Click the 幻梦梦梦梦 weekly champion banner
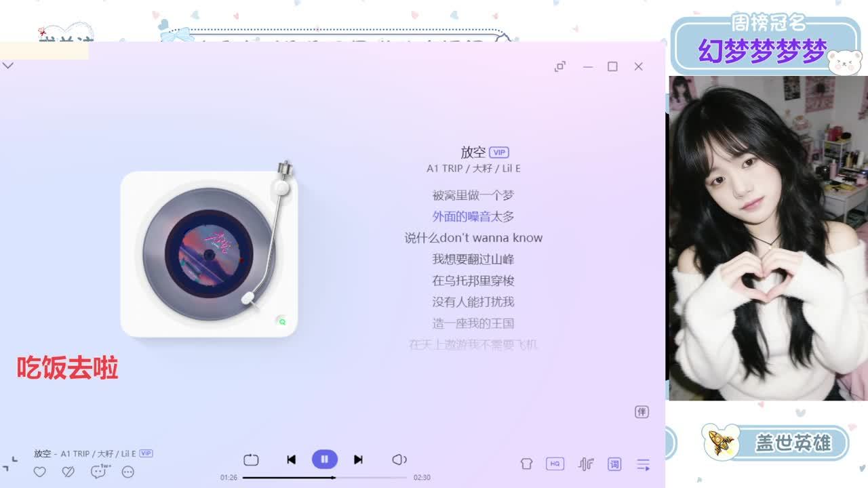 tap(766, 45)
